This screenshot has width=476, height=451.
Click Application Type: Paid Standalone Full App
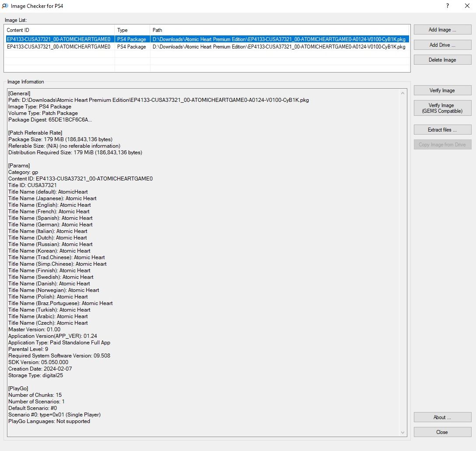[x=59, y=343]
